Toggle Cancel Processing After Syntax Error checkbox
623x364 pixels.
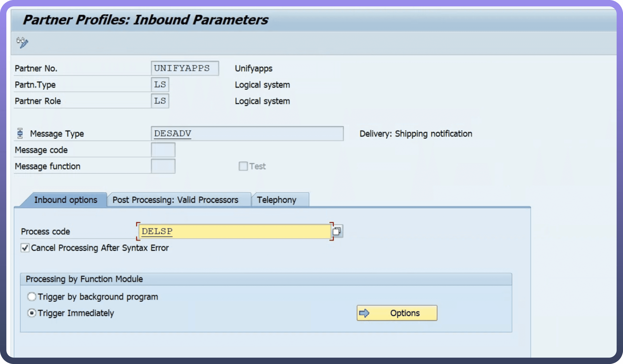[x=25, y=248]
